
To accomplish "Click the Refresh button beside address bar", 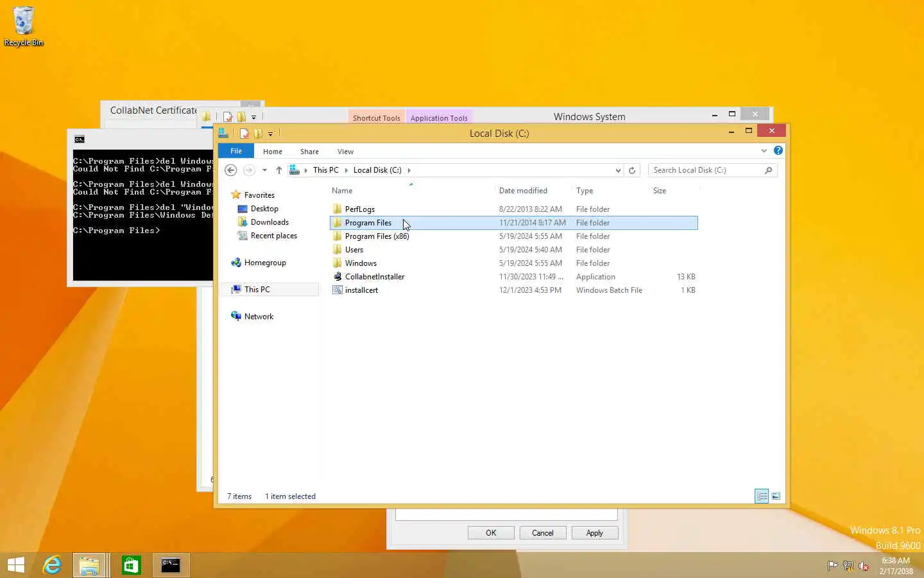I will 632,170.
